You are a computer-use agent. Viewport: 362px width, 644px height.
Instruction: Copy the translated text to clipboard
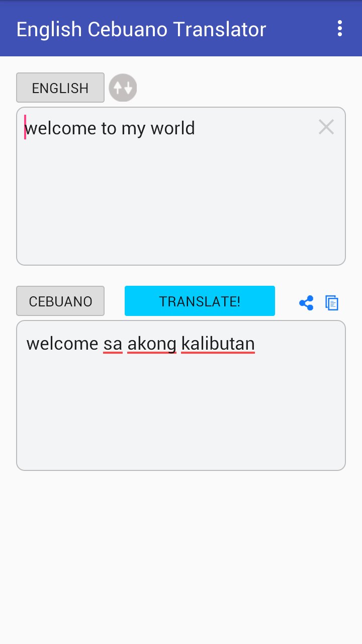coord(332,302)
